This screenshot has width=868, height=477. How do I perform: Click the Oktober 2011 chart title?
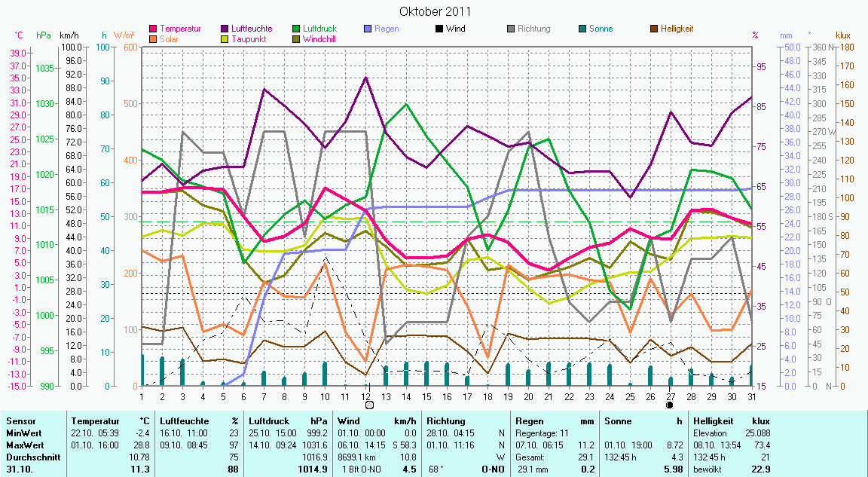pyautogui.click(x=435, y=11)
